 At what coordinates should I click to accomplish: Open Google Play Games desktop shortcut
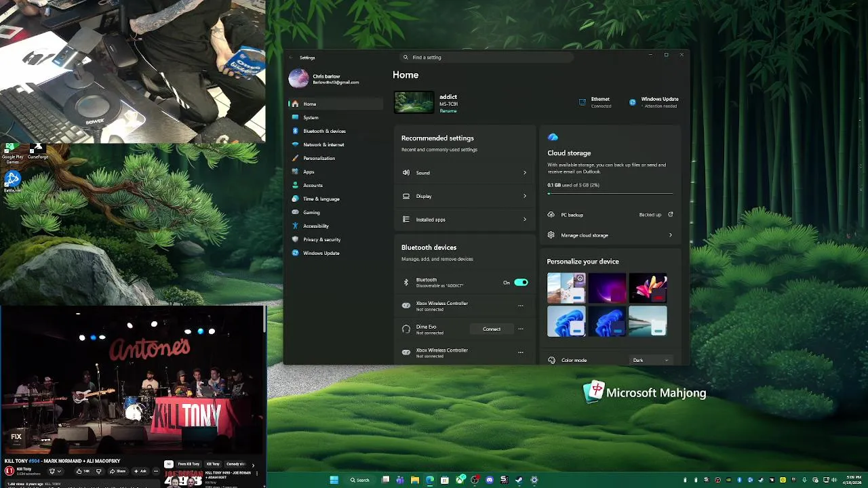click(x=12, y=153)
